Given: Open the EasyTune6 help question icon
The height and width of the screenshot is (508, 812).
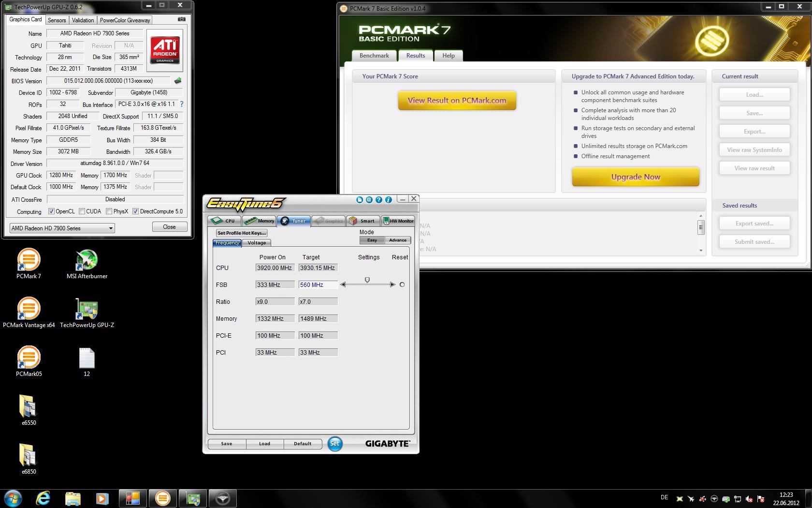Looking at the screenshot, I should point(379,199).
